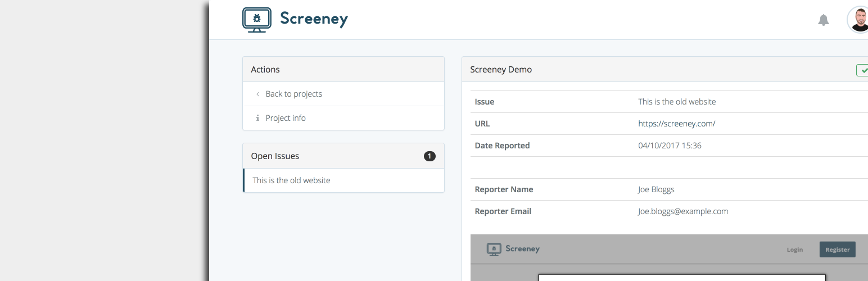Click the Screeney Demo project title

[x=500, y=70]
